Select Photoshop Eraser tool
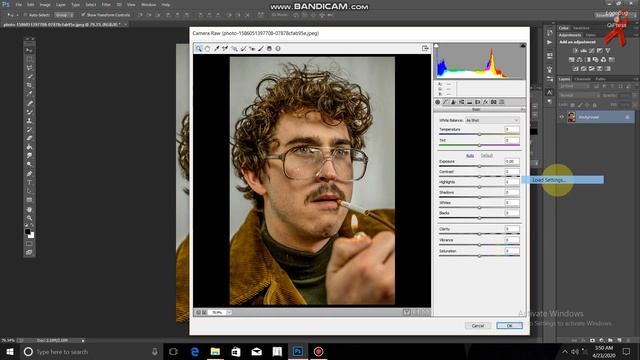The width and height of the screenshot is (640, 360). tap(29, 138)
